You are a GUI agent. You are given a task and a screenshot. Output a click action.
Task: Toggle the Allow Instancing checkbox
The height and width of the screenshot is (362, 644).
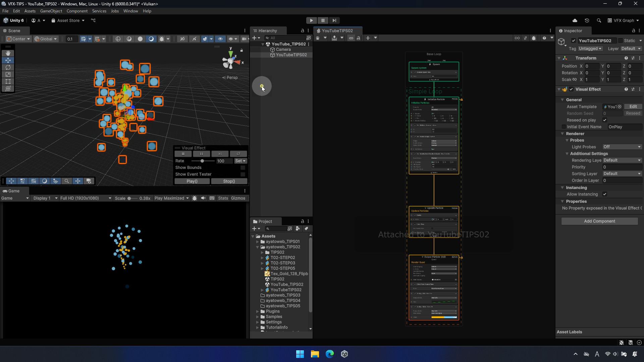pyautogui.click(x=605, y=194)
